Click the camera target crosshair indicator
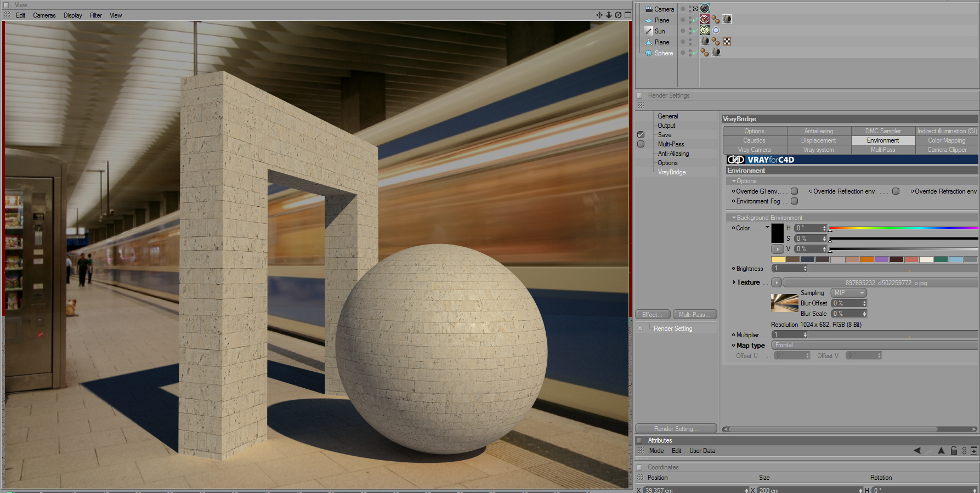 point(695,9)
